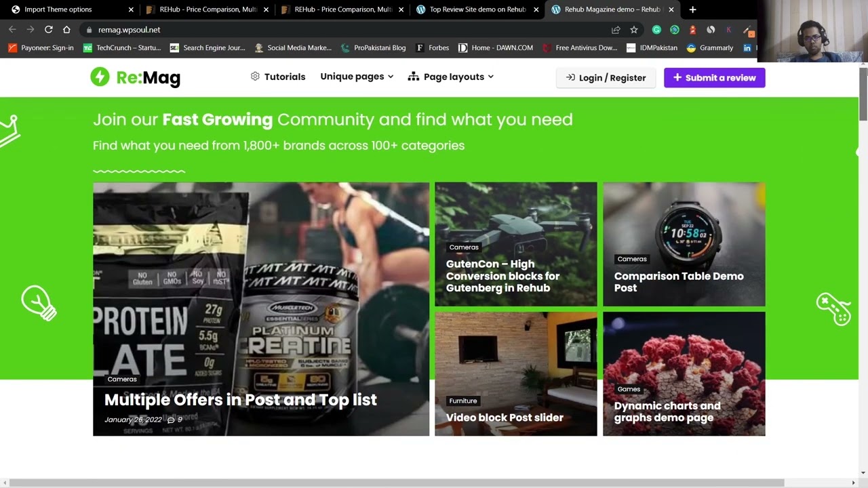Click the game controller icon on the right edge
Screen dimensions: 868x488
833,309
